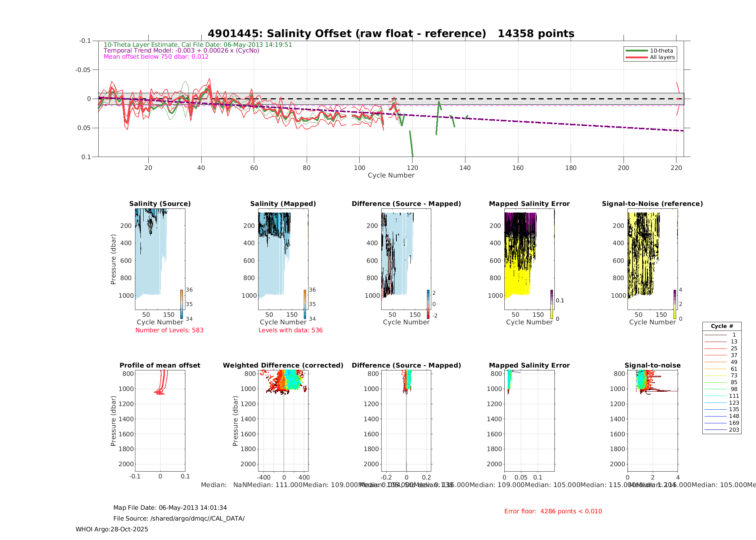The width and height of the screenshot is (756, 540).
Task: Click the Salinity (Source) colorbar
Action: point(182,304)
